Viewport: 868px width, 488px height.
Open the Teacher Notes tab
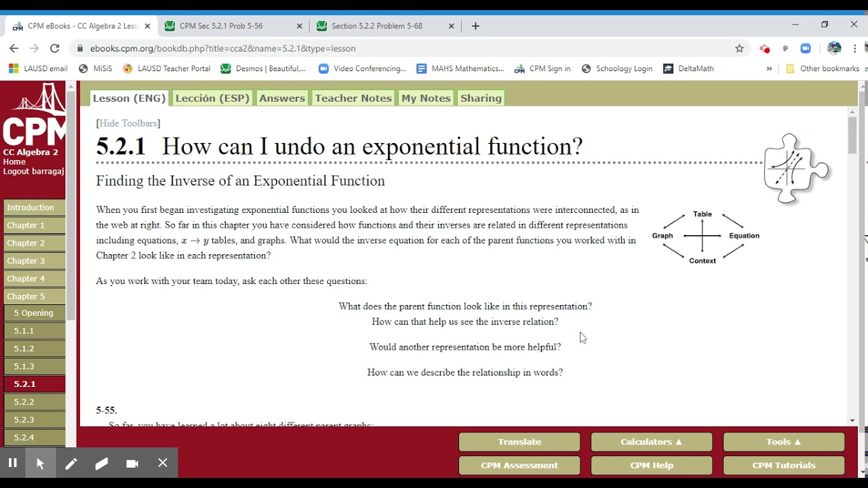[x=353, y=98]
